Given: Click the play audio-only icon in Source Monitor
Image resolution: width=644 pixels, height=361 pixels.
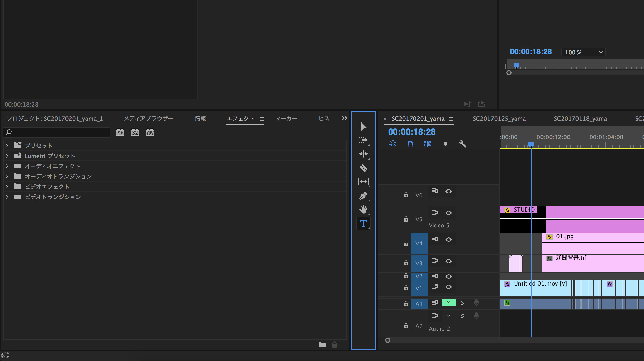Looking at the screenshot, I should [468, 104].
